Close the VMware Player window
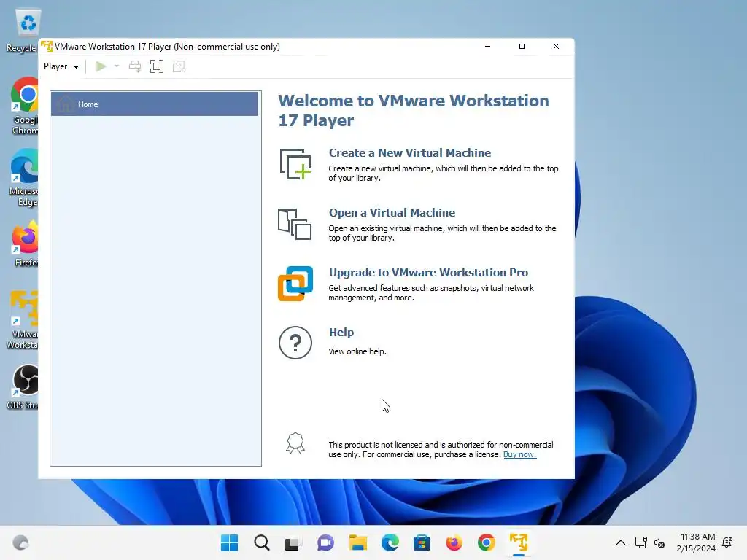747x560 pixels. [x=556, y=46]
